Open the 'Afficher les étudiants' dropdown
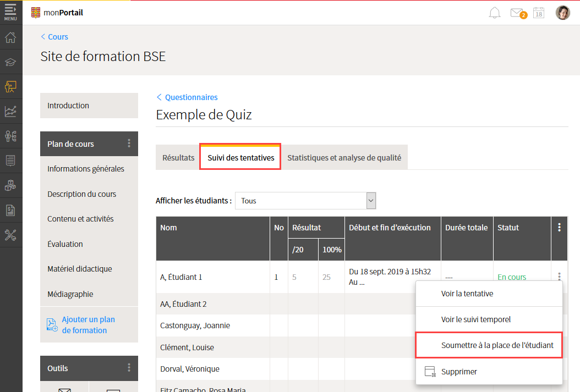 [x=305, y=201]
